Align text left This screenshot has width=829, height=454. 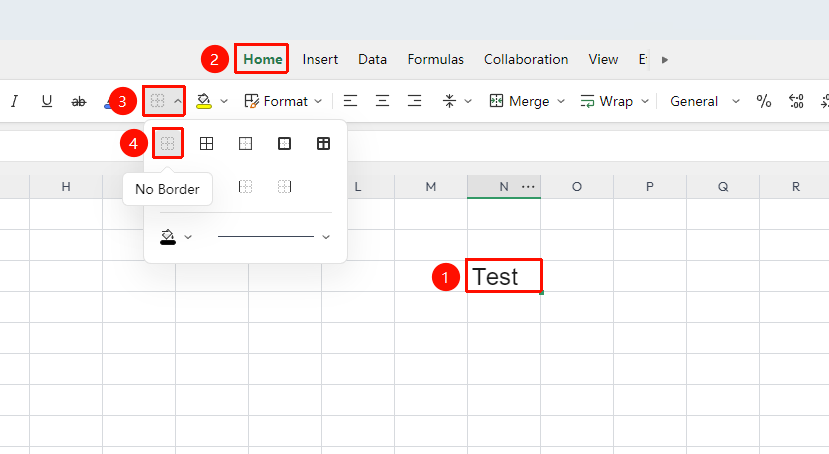[350, 101]
